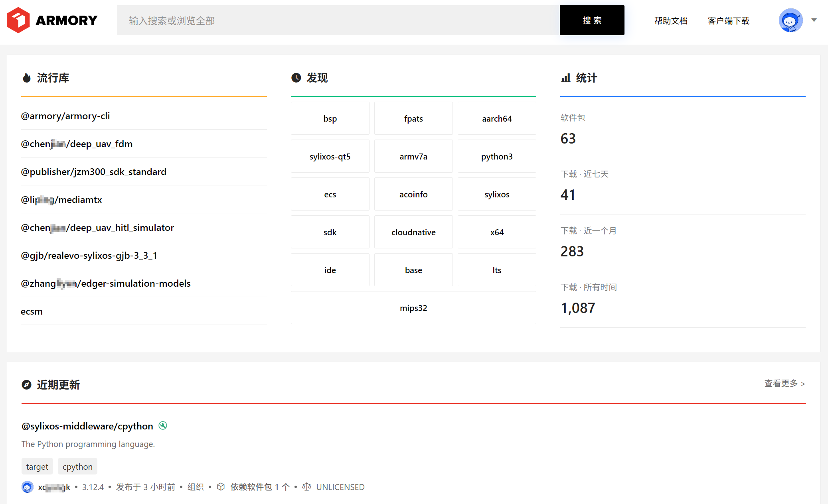Screen dimensions: 828x504
Task: Click the 近七天 downloads value 41
Action: 568,195
